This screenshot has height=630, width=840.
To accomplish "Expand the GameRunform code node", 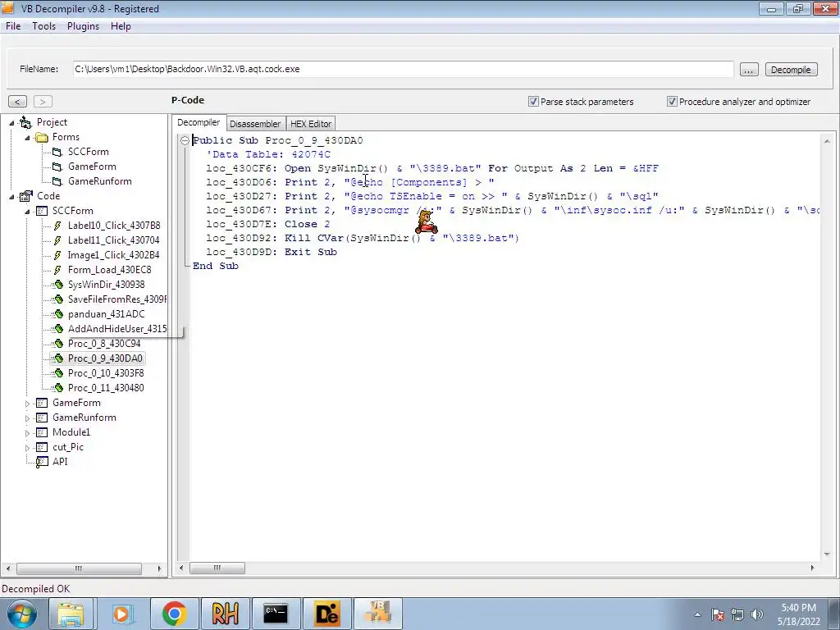I will (x=27, y=418).
